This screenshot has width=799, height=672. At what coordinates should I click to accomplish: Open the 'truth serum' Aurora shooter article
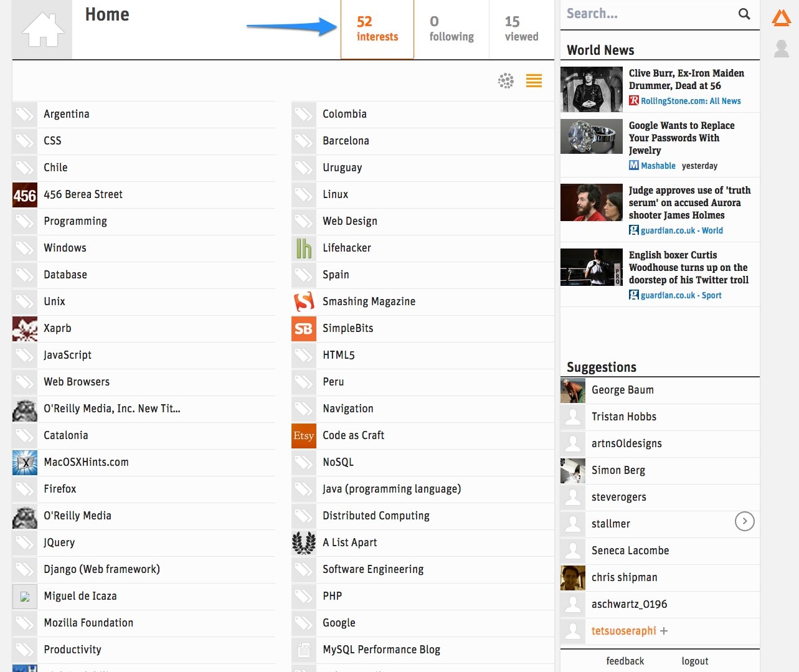tap(689, 202)
